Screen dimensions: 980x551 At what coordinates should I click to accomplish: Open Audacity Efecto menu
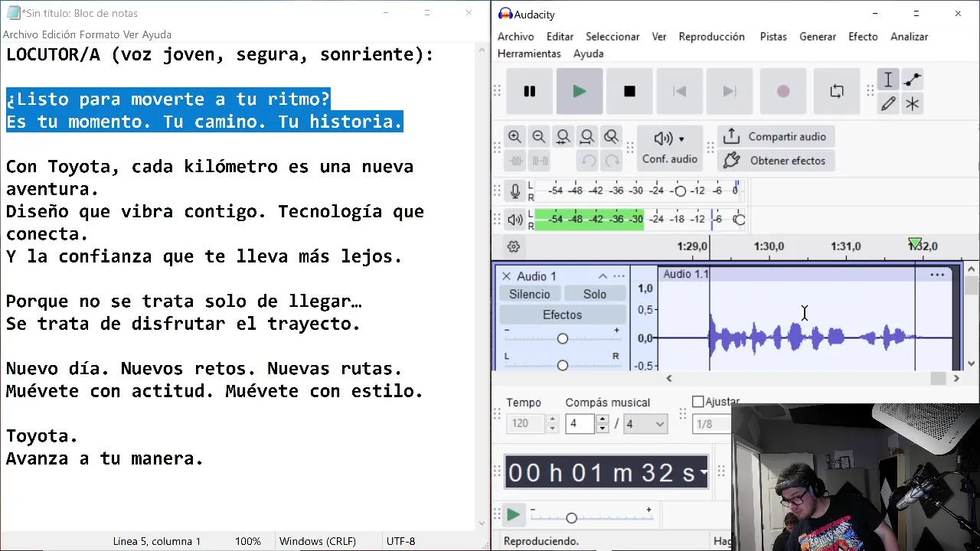863,37
